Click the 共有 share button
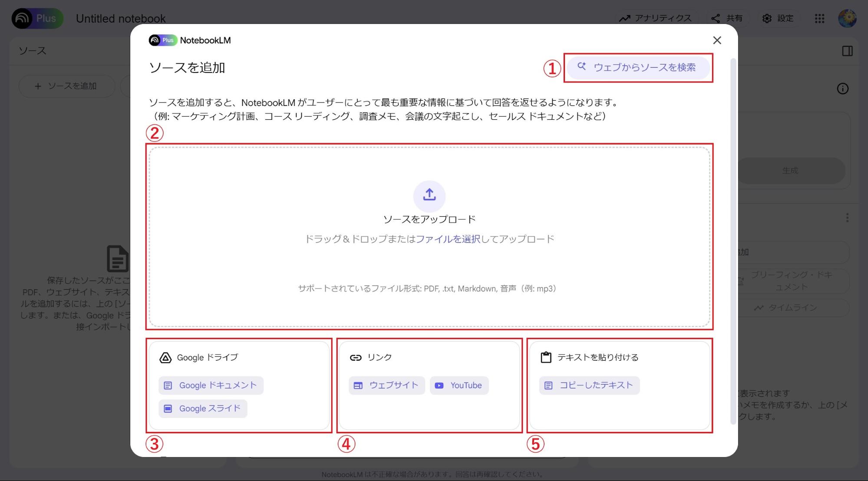Image resolution: width=868 pixels, height=481 pixels. [727, 18]
